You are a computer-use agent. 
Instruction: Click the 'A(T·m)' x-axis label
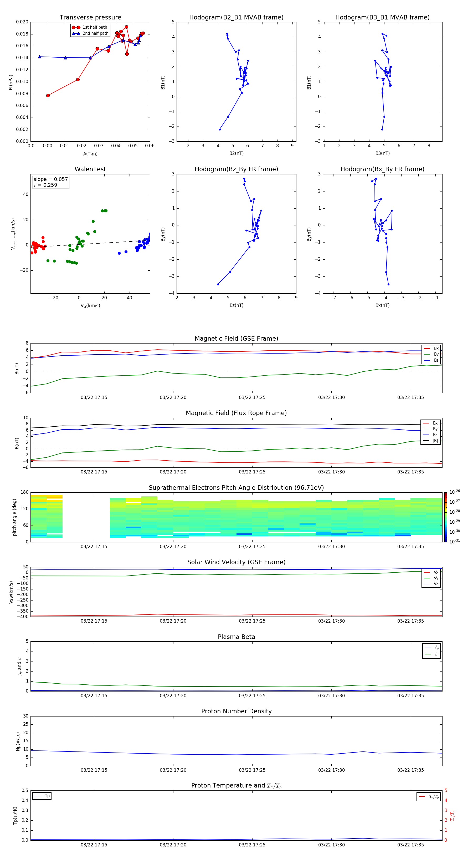tap(90, 154)
